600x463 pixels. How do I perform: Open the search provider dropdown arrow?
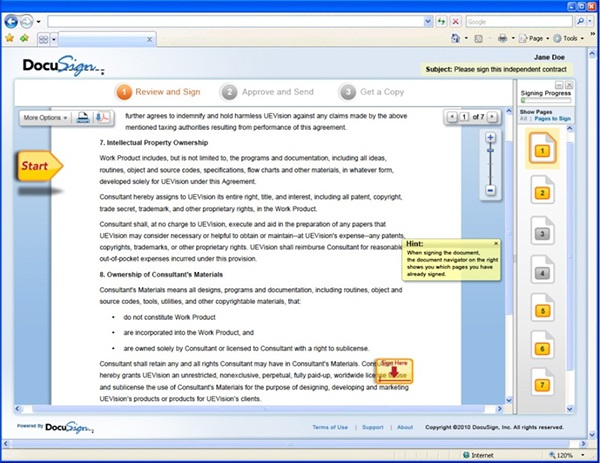590,21
